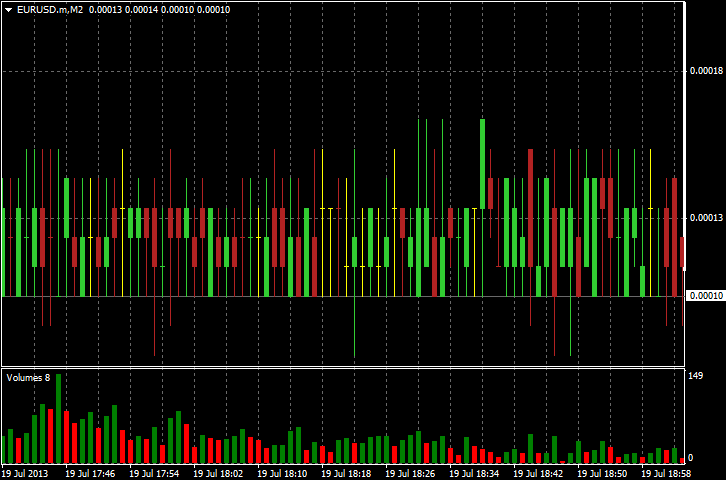Screen dimensions: 726x480
Task: Click the 0.00018 price scale label
Action: (x=705, y=71)
